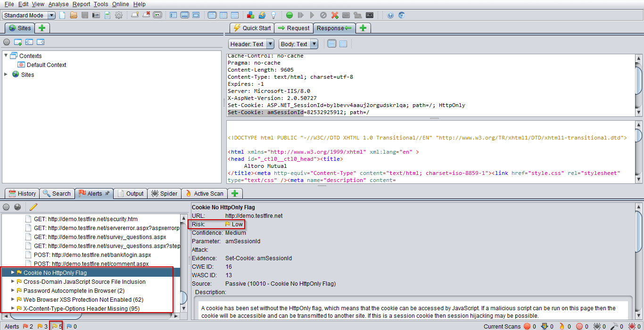
Task: Open the Header: Text dropdown
Action: [251, 44]
